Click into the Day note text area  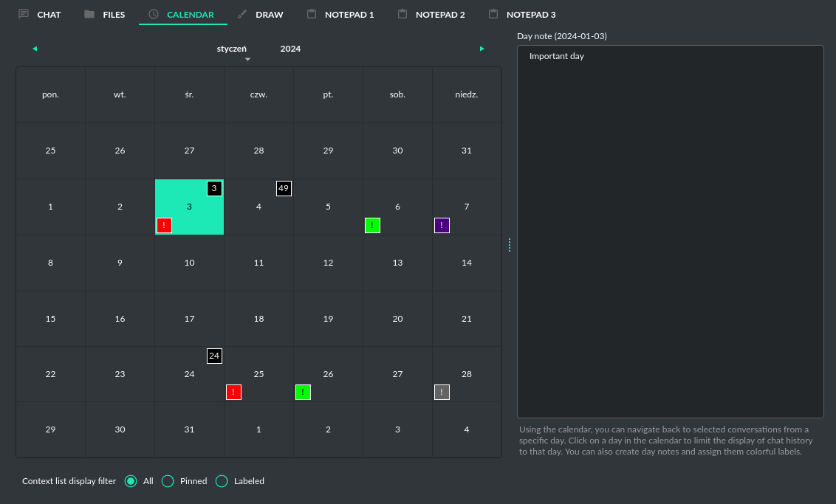point(670,232)
